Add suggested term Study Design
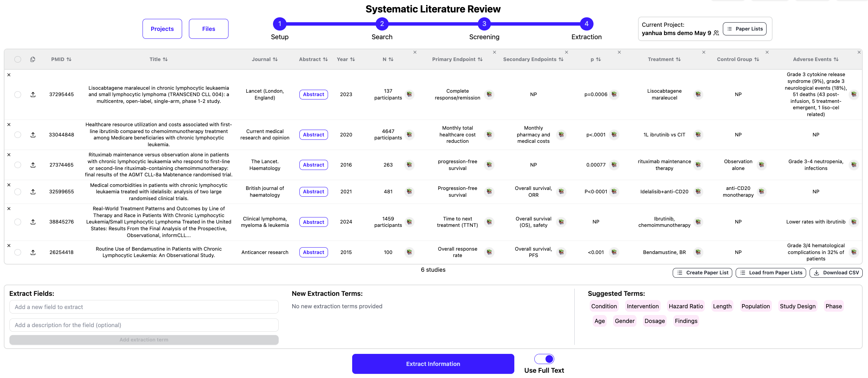 [797, 306]
